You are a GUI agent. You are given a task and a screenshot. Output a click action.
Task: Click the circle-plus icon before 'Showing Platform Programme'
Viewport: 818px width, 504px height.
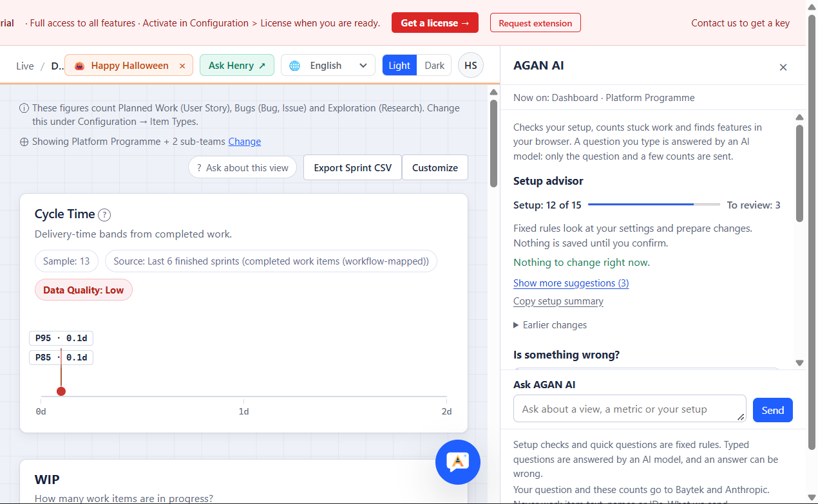(x=24, y=142)
